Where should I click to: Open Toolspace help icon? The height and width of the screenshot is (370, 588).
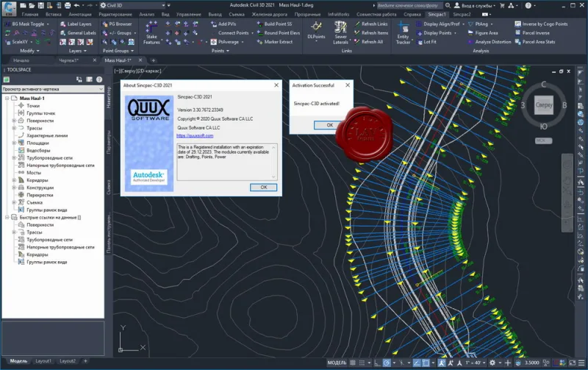[x=99, y=79]
